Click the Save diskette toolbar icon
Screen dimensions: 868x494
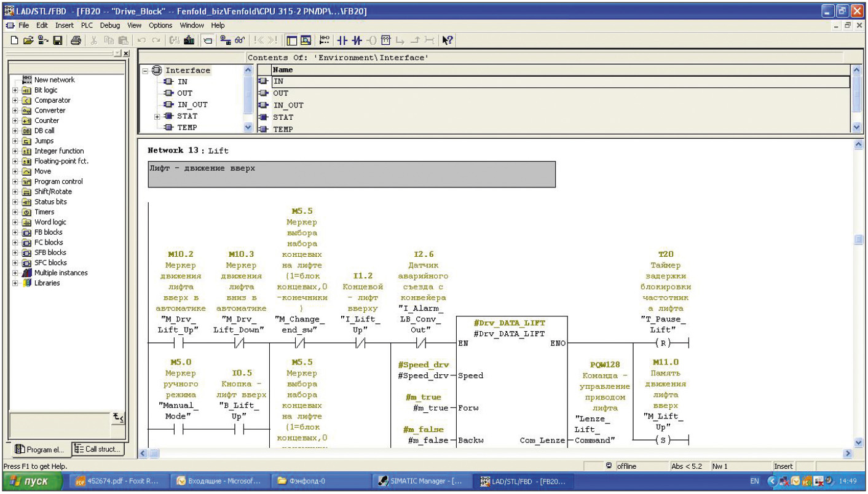[57, 41]
